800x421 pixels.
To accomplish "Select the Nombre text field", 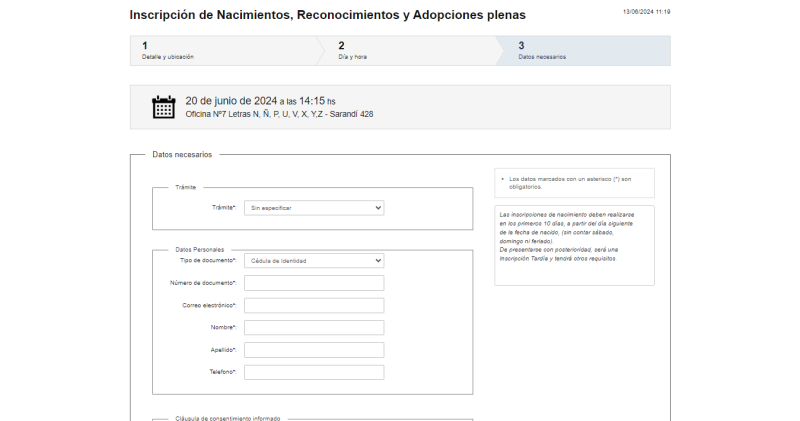I will point(314,327).
